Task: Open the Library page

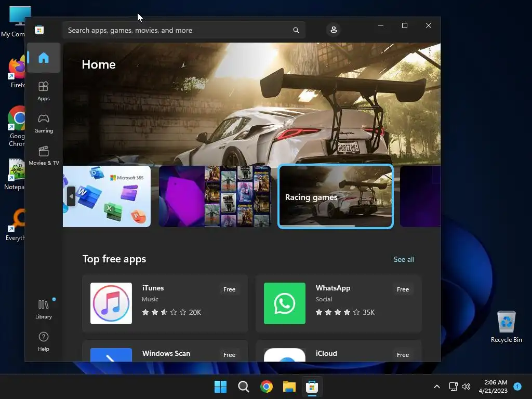Action: tap(44, 309)
